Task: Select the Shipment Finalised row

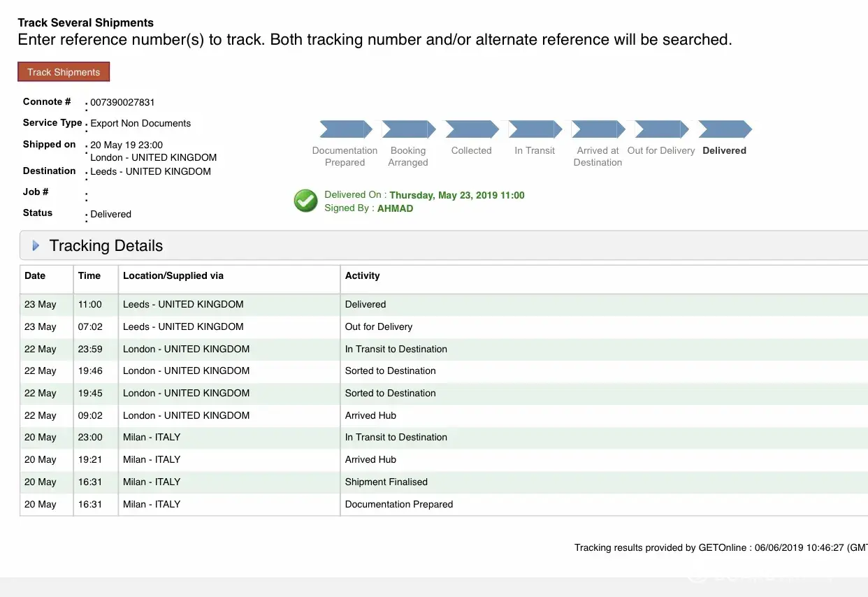Action: (x=444, y=482)
